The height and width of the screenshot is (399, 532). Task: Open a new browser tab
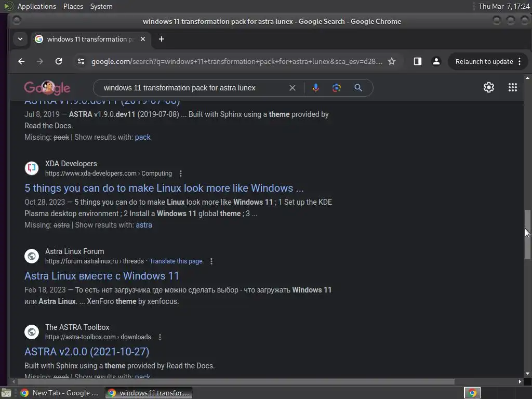tap(162, 39)
